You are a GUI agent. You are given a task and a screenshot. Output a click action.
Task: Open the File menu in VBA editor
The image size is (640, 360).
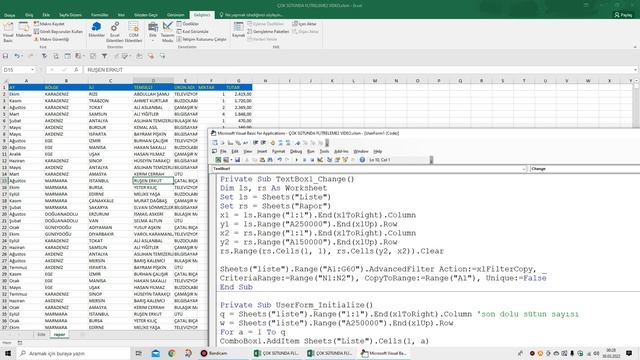click(223, 151)
